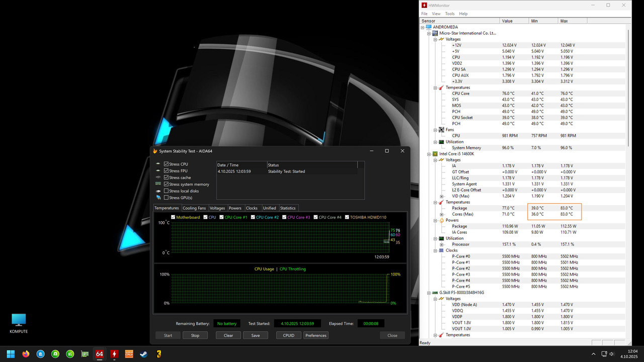Collapse the ANDROMEDA tree node
Image resolution: width=644 pixels, height=362 pixels.
[x=423, y=27]
